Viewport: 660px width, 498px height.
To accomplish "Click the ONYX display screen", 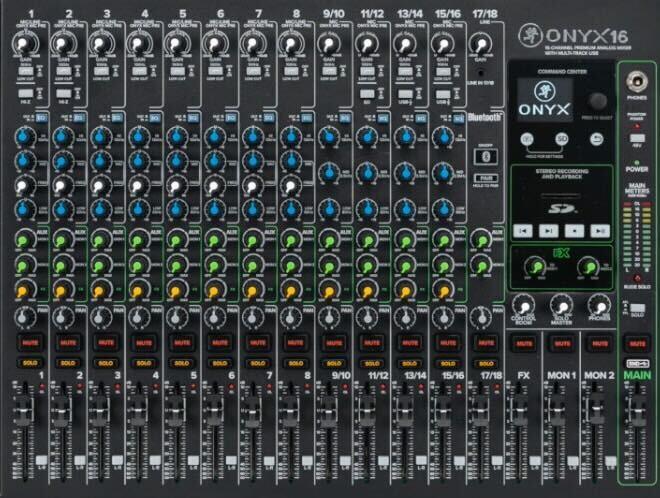I will 545,100.
